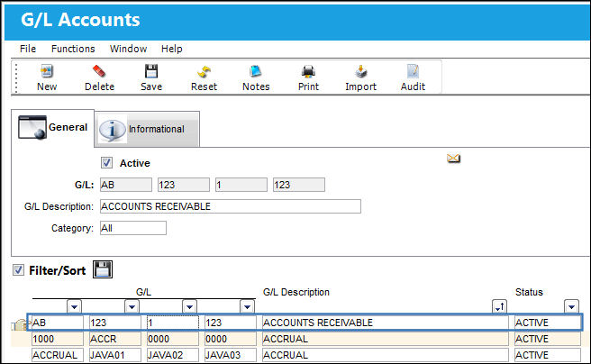Click G/L Description sort button
Screen dimensions: 591x364
click(x=499, y=306)
